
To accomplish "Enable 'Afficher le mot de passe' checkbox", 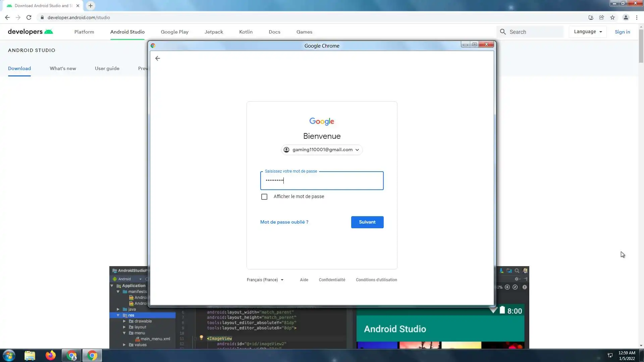I will click(x=264, y=197).
